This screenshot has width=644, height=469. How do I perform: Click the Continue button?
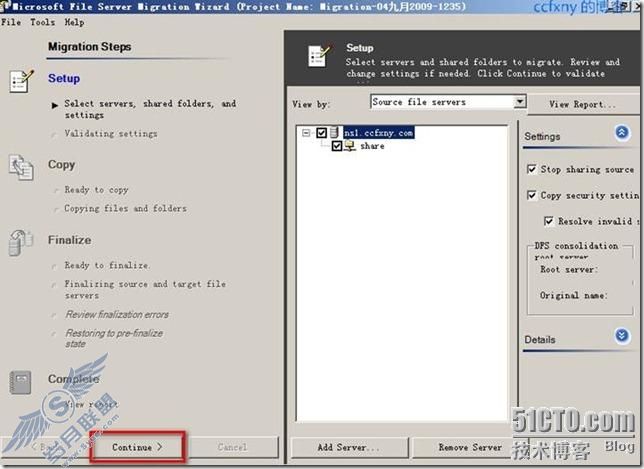(138, 447)
